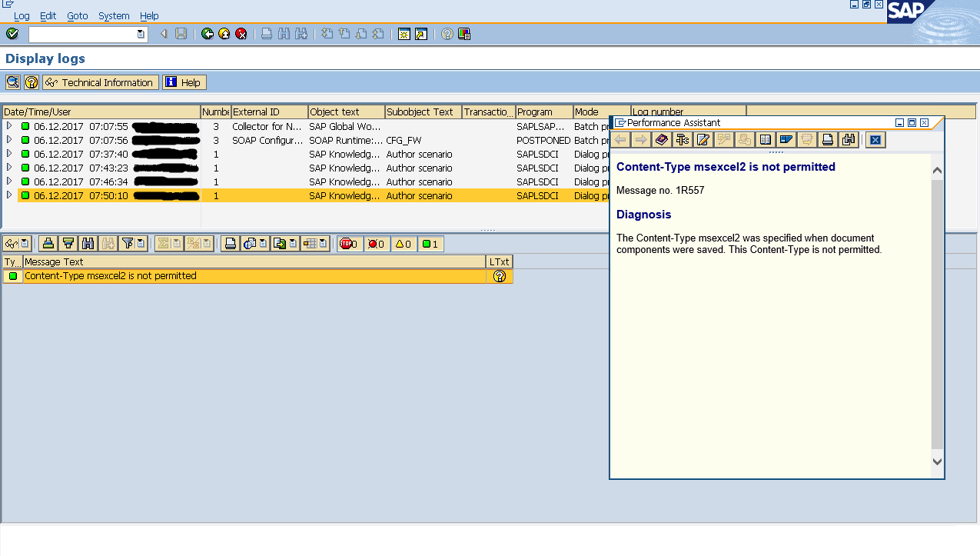Click the 'SOAP Configur...' External ID cell

(x=267, y=140)
